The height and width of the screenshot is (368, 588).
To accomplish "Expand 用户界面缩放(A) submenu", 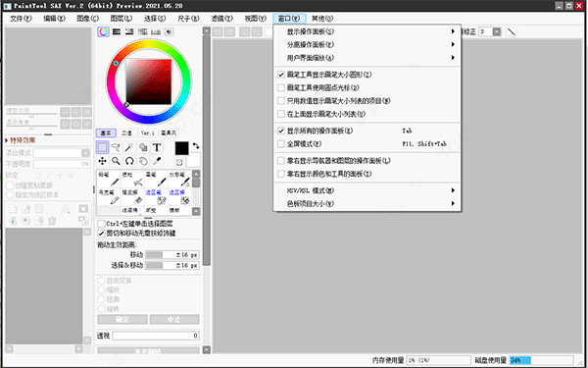I will [367, 58].
